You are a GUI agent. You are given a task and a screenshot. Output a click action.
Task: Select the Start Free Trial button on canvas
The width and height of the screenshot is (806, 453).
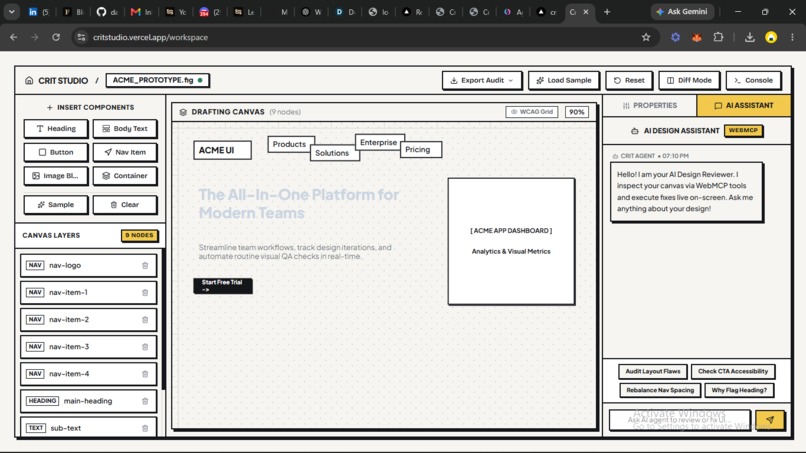(223, 286)
